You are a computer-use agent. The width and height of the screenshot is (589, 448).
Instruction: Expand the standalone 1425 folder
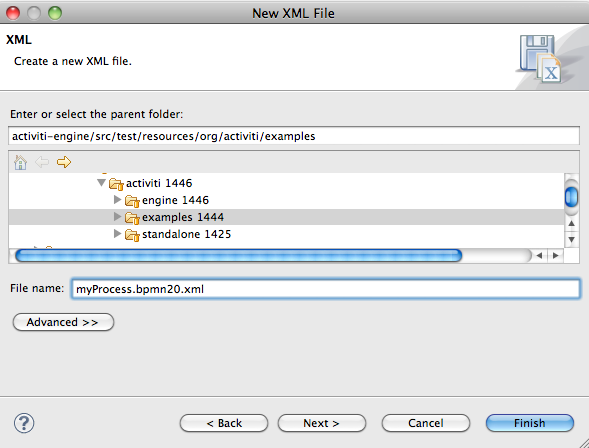pos(118,234)
